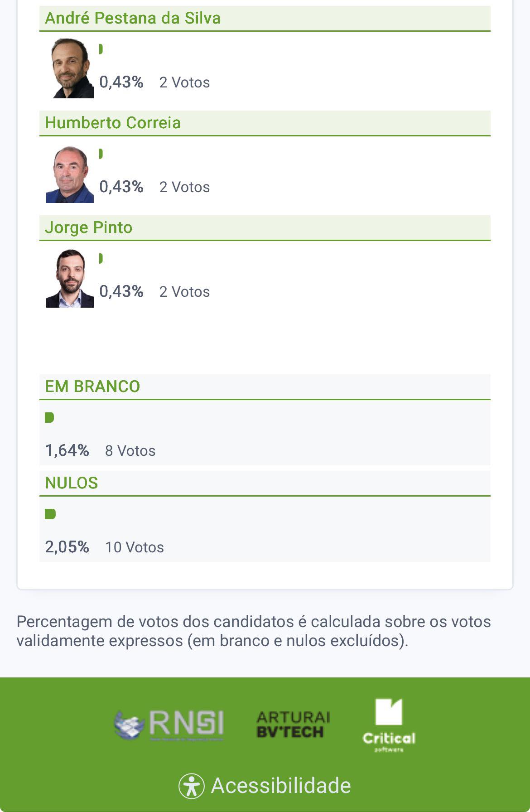Click the Critical Software logo
The width and height of the screenshot is (530, 812).
[x=390, y=724]
